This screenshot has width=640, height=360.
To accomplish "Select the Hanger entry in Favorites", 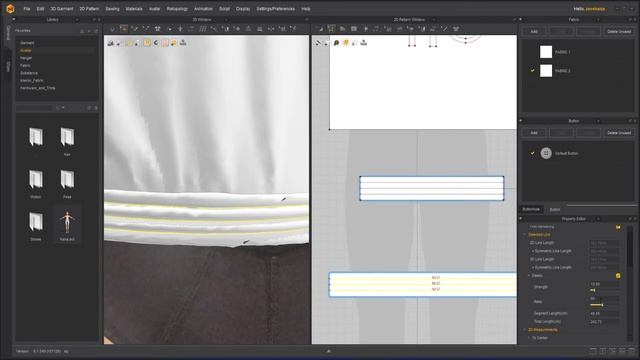I will point(26,58).
